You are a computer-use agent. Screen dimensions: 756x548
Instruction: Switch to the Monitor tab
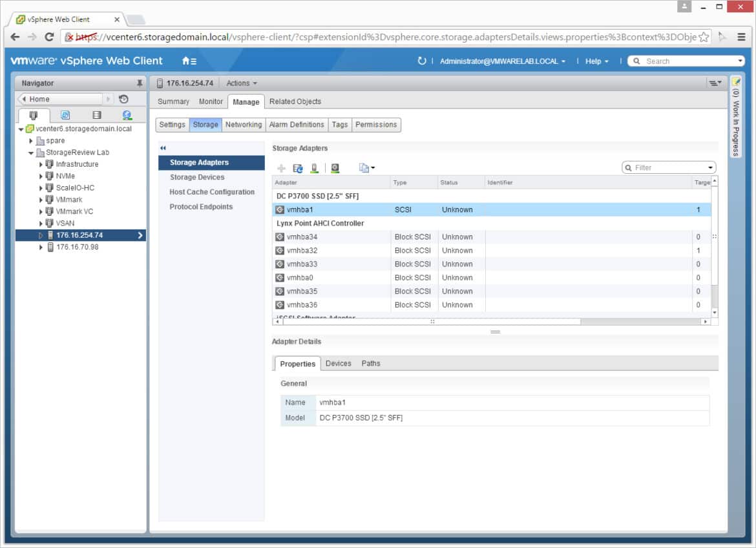click(x=211, y=102)
